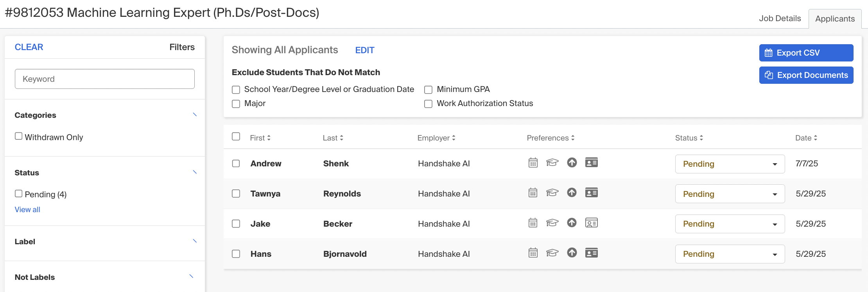The height and width of the screenshot is (292, 868).
Task: Select Jake Becker's row checkbox
Action: coord(236,224)
